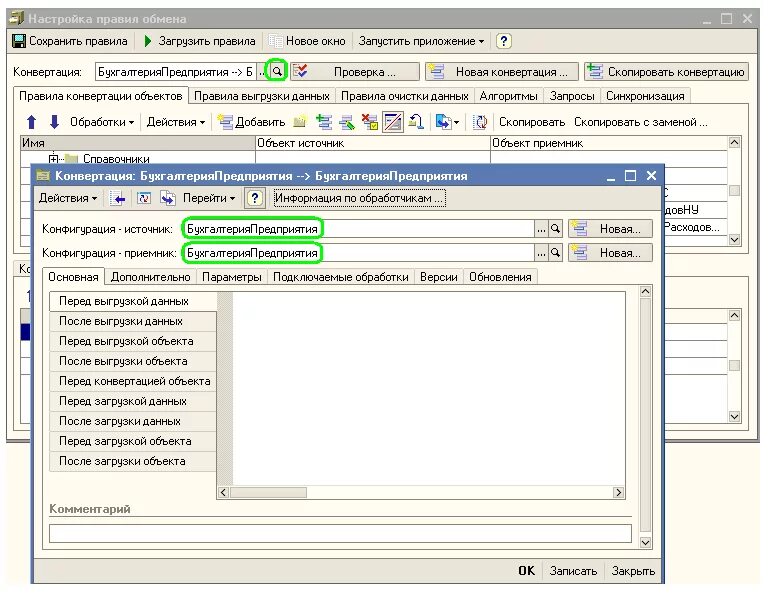The image size is (771, 597).
Task: Click Сохранить правила floppy disk button
Action: coord(69,41)
